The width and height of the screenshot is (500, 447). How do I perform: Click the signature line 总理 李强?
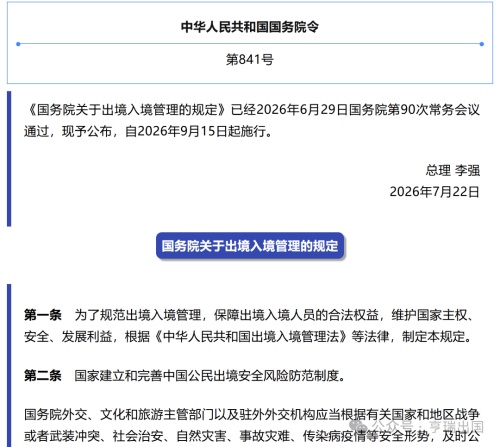[453, 170]
